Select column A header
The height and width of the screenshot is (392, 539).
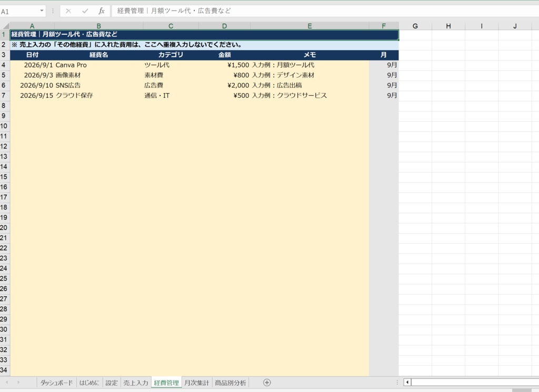32,26
